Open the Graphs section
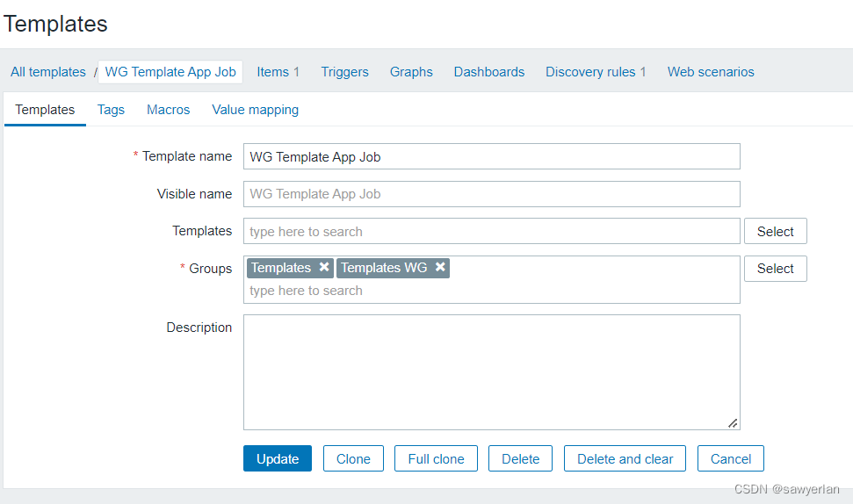This screenshot has height=504, width=853. [411, 72]
